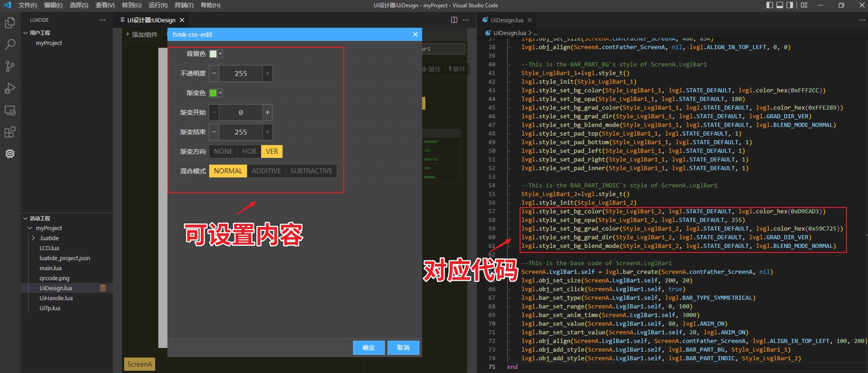868x373 pixels.
Task: Open more actions for UiDesign.lua editor group
Action: pos(862,20)
